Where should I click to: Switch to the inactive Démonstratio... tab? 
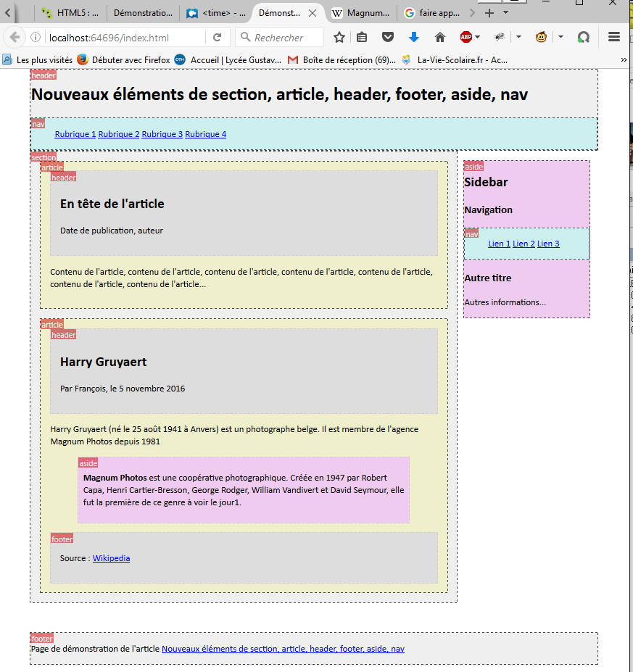(x=143, y=13)
